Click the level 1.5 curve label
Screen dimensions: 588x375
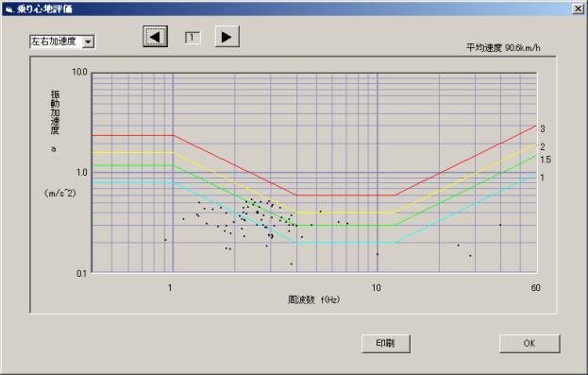546,160
